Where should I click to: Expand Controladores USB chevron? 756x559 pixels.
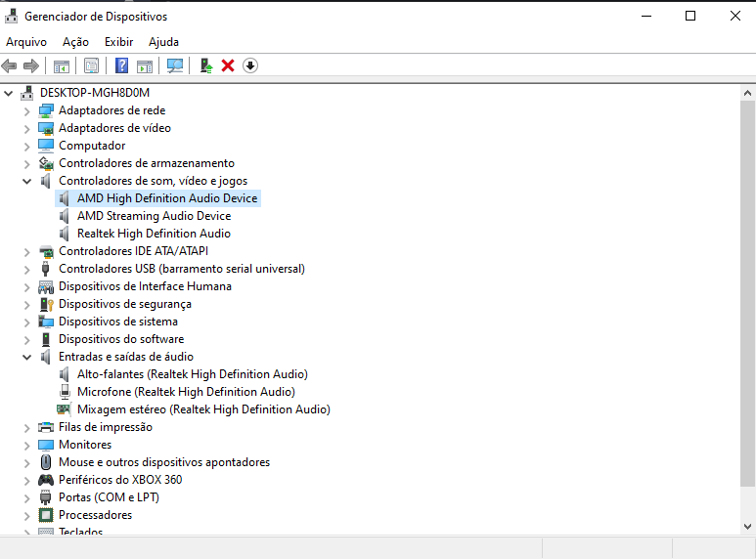pos(27,270)
